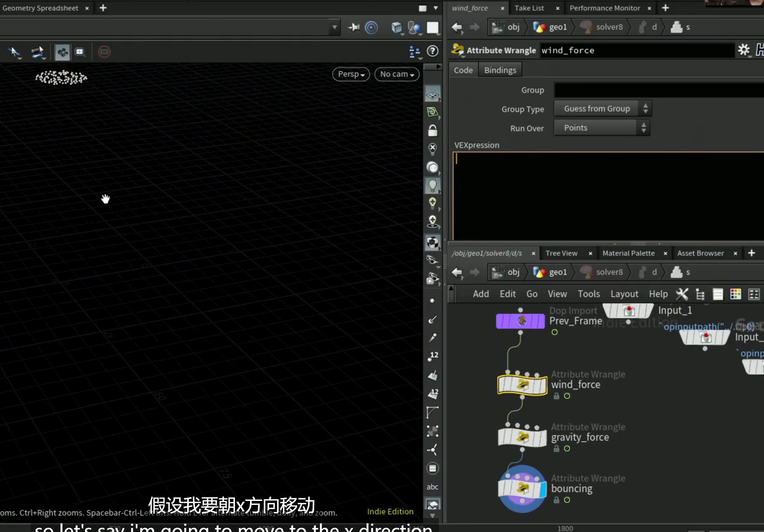764x532 pixels.
Task: Click the viewport help question mark icon
Action: pyautogui.click(x=433, y=51)
